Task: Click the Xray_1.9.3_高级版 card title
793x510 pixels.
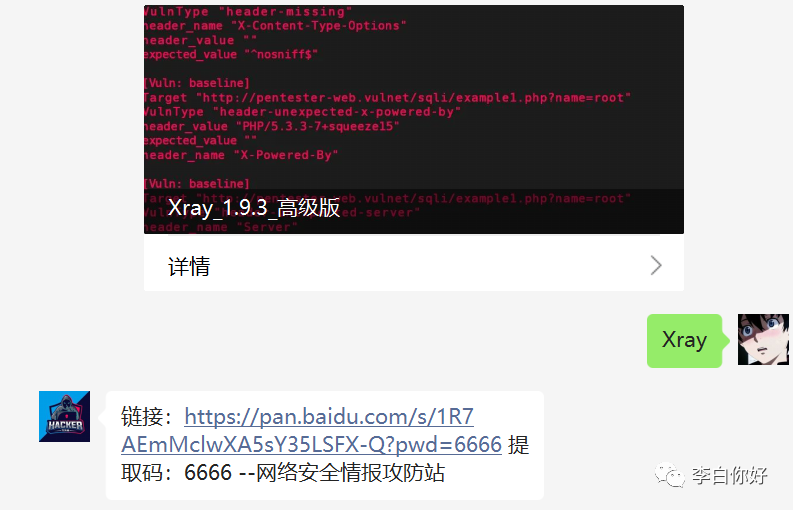Action: pos(254,207)
